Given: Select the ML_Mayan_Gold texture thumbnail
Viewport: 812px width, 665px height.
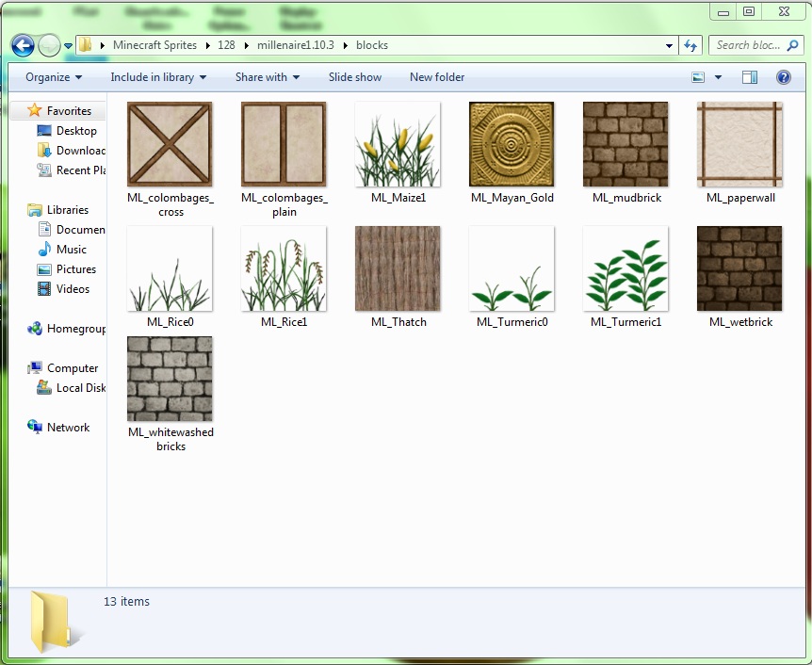Looking at the screenshot, I should click(x=512, y=144).
